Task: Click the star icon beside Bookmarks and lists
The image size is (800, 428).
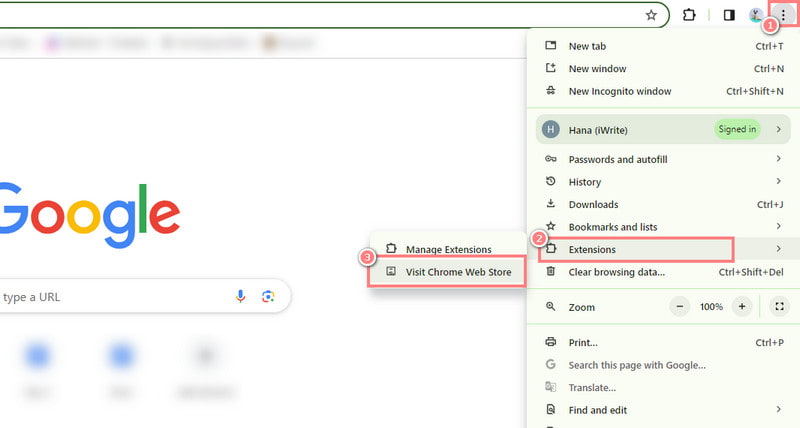Action: [551, 226]
